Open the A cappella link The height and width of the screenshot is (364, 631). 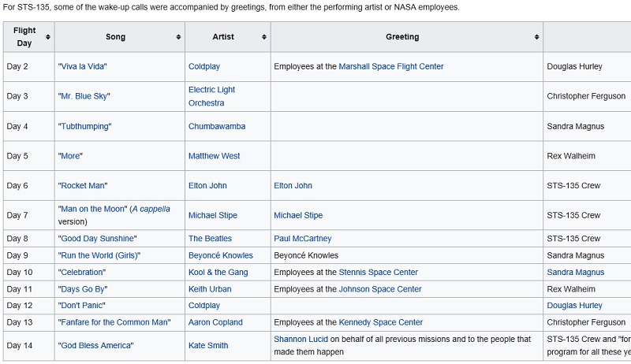coord(151,209)
